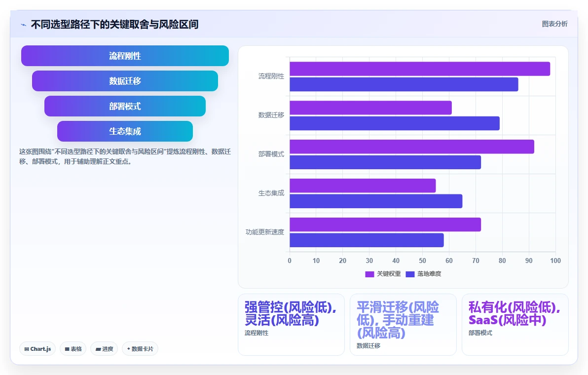Click the 数据迁移 blue 落地难度 bar
Viewport: 588px width, 375px height.
click(395, 123)
